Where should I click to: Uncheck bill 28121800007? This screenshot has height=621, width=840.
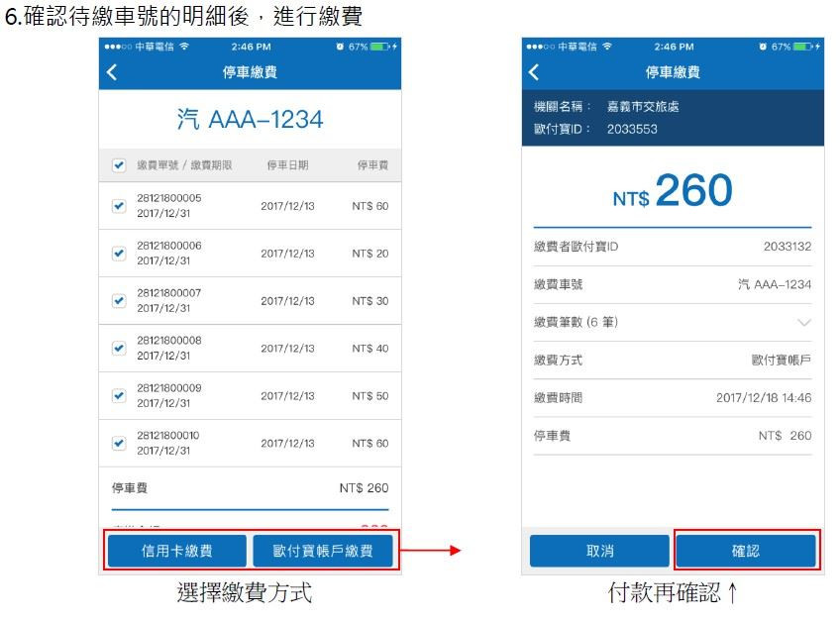119,300
